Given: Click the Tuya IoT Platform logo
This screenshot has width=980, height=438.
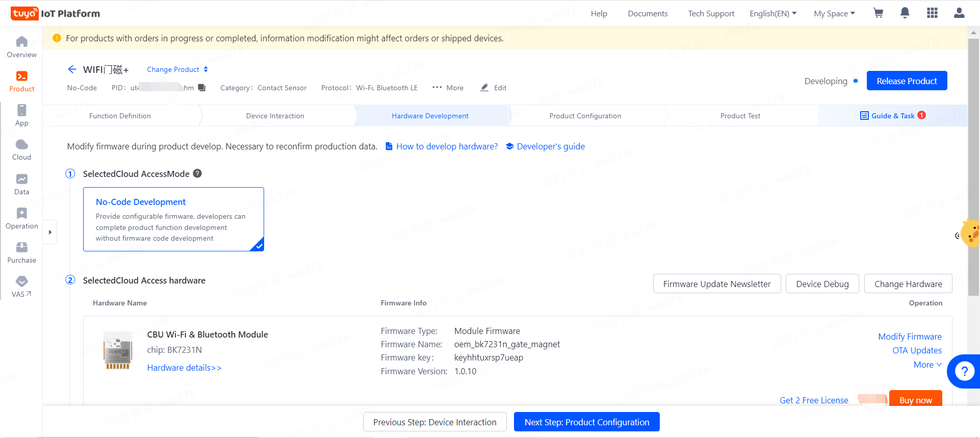Looking at the screenshot, I should click(56, 13).
